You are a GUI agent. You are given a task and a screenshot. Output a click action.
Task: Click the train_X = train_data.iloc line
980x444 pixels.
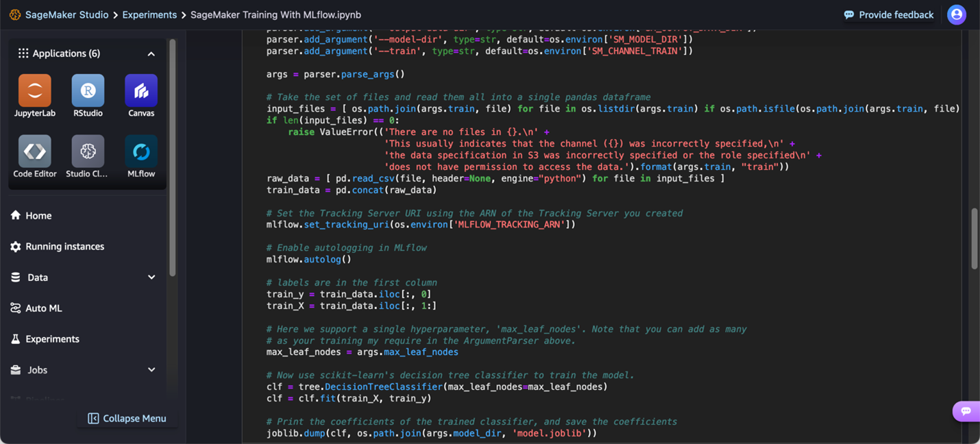[x=352, y=306]
